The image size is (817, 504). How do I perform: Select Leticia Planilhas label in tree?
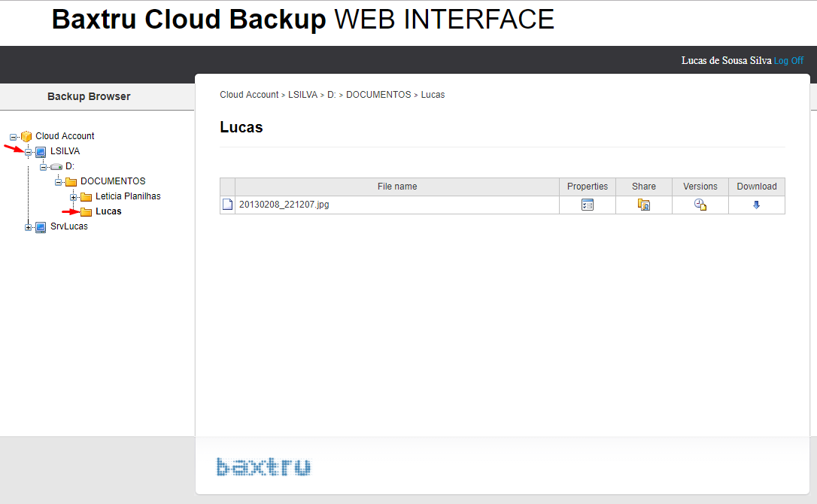coord(128,196)
